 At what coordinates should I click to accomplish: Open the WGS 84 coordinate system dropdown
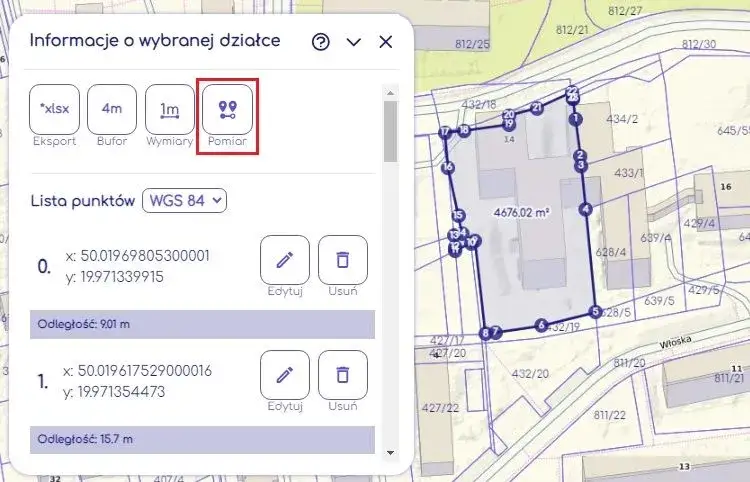click(185, 200)
